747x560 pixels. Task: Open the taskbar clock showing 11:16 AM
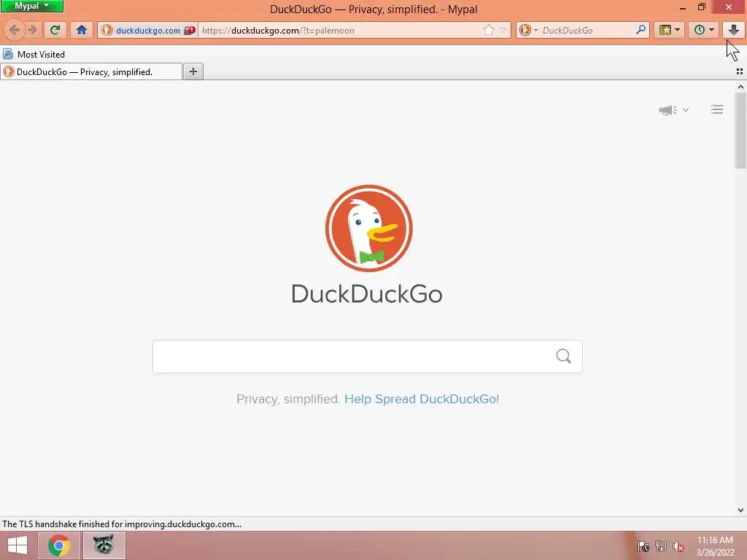coord(715,546)
